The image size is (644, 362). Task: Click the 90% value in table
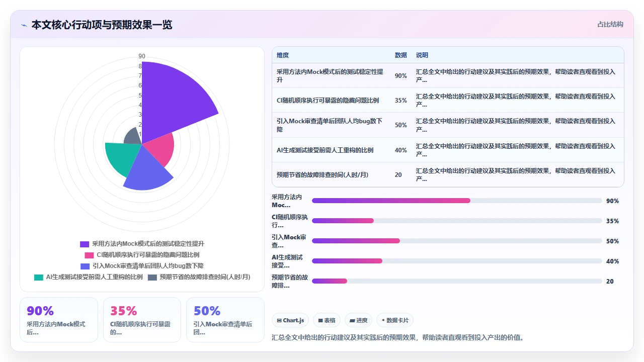401,75
